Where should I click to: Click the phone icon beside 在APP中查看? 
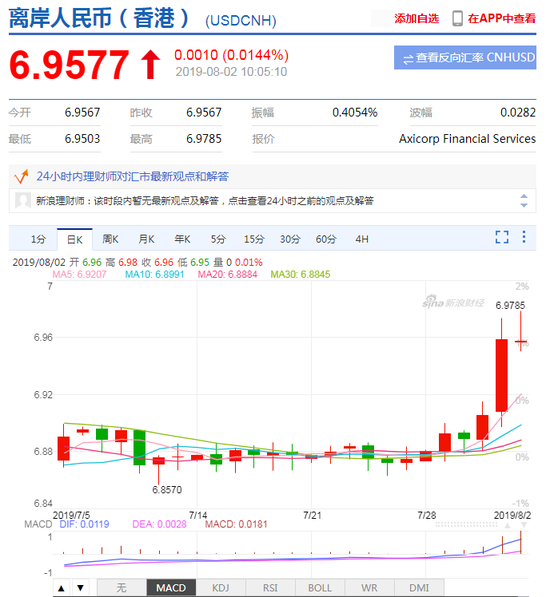pyautogui.click(x=458, y=18)
